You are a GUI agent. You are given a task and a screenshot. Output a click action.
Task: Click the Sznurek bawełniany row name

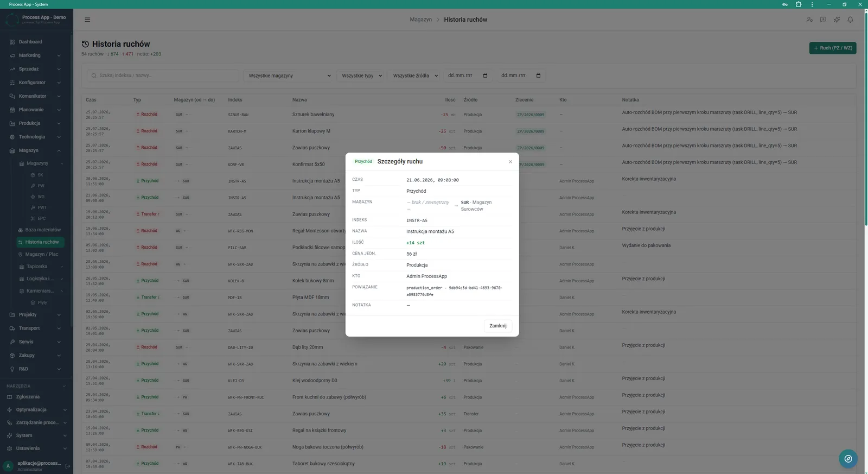313,115
